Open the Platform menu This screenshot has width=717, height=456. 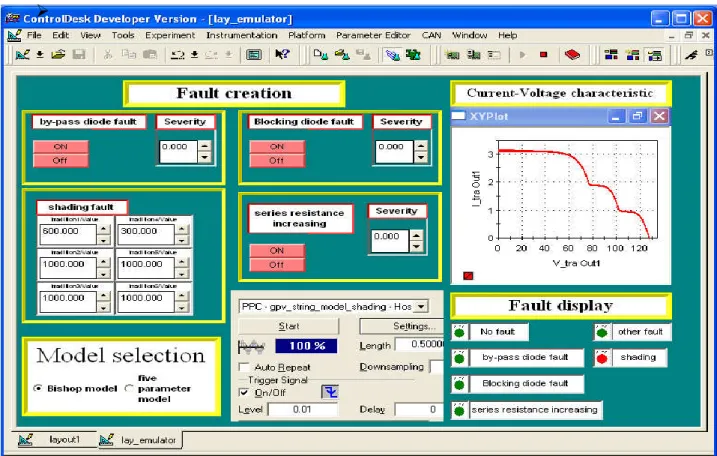307,35
